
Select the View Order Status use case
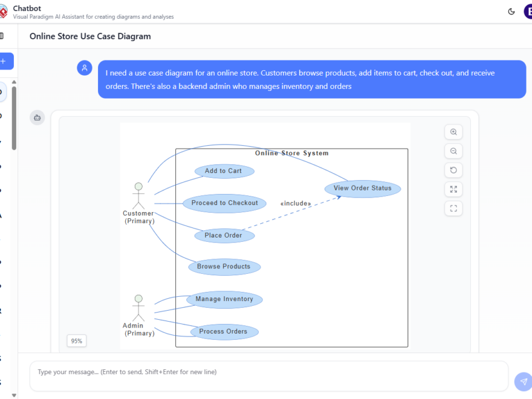363,189
